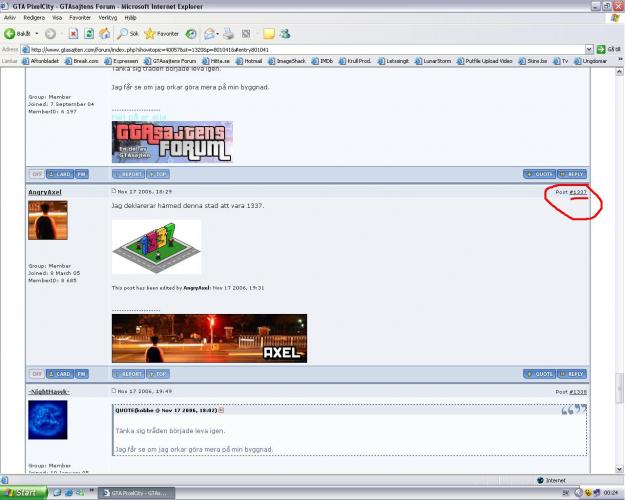
Task: Open the Break.com link shortcut
Action: click(82, 61)
